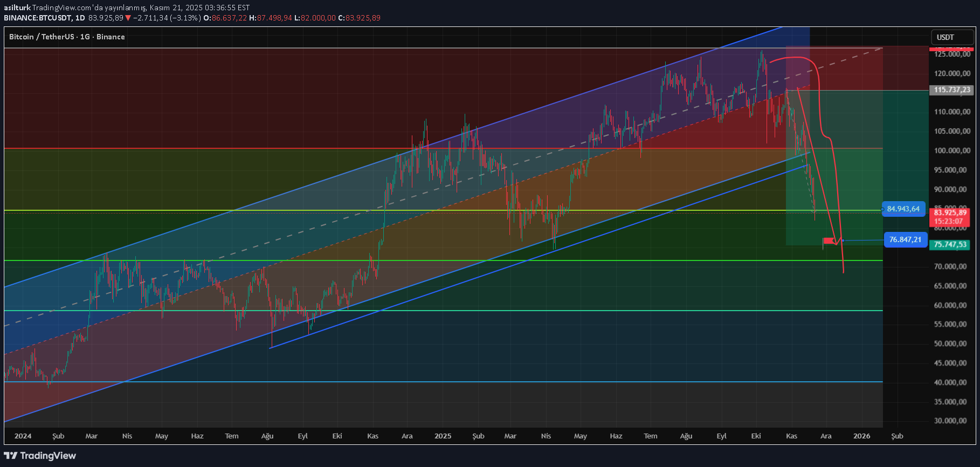Click the 84.943,64 blue price callout
The width and height of the screenshot is (980, 467).
click(x=903, y=209)
